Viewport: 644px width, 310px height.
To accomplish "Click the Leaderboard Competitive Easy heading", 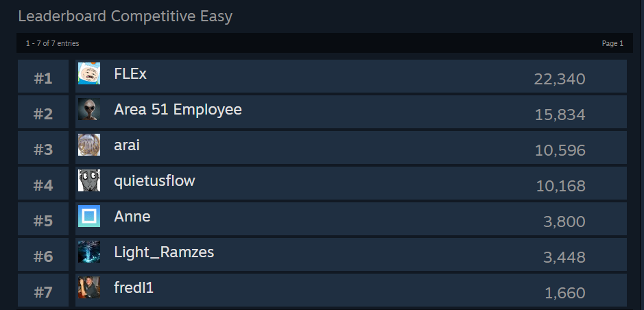I will (125, 16).
